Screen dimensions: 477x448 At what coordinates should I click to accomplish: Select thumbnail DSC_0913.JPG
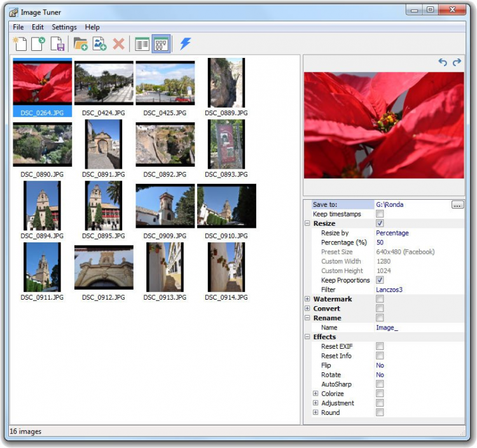tap(165, 272)
